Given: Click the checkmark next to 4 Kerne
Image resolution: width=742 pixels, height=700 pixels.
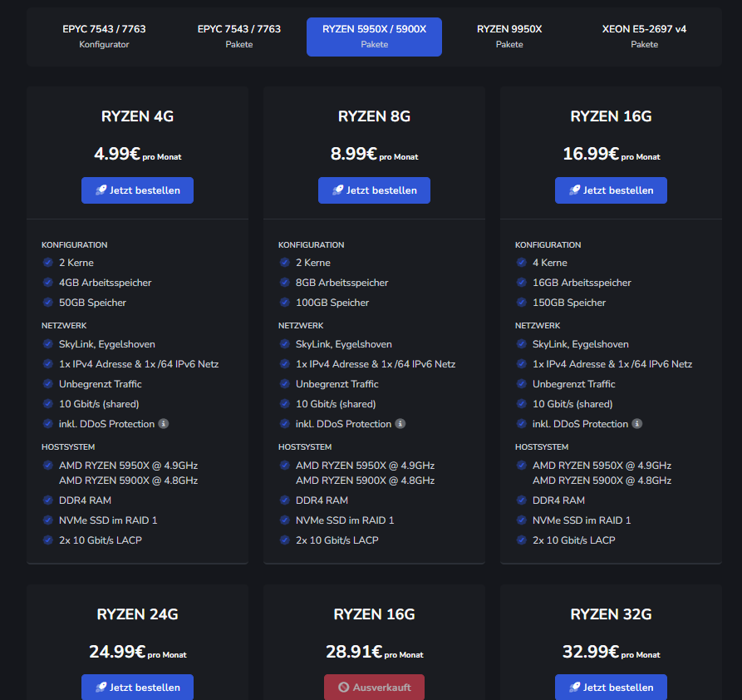Looking at the screenshot, I should coord(522,263).
